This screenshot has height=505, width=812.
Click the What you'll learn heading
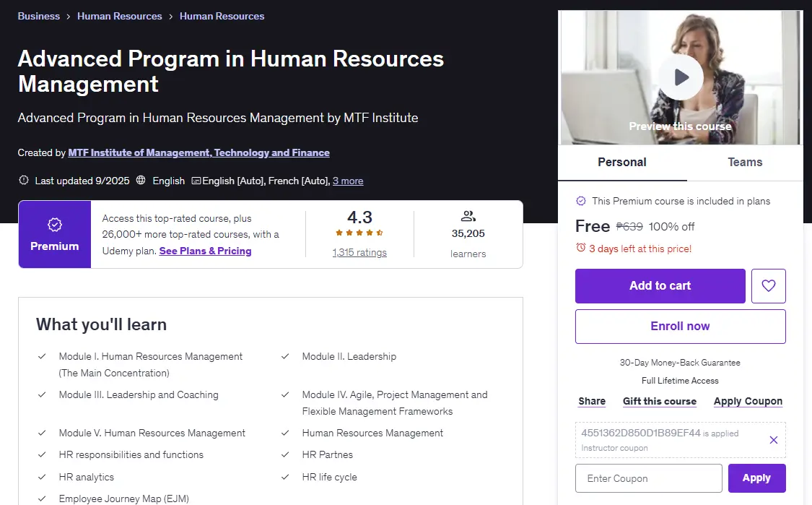pos(102,324)
